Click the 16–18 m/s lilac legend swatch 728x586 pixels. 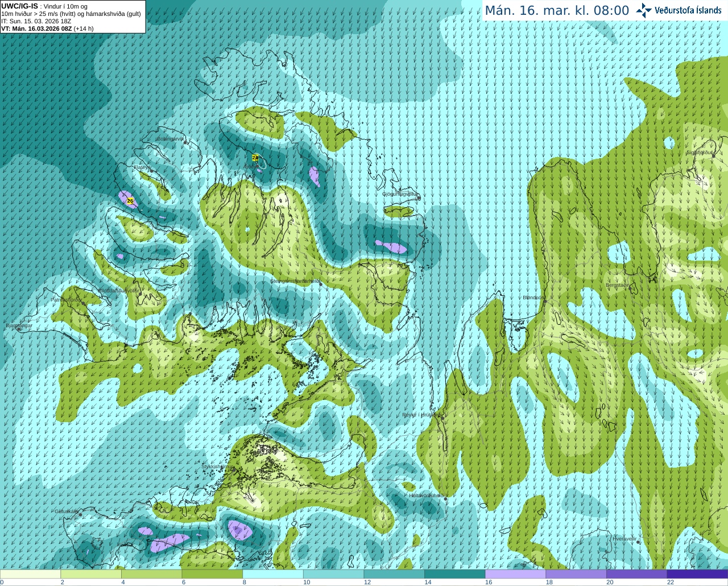(515, 574)
